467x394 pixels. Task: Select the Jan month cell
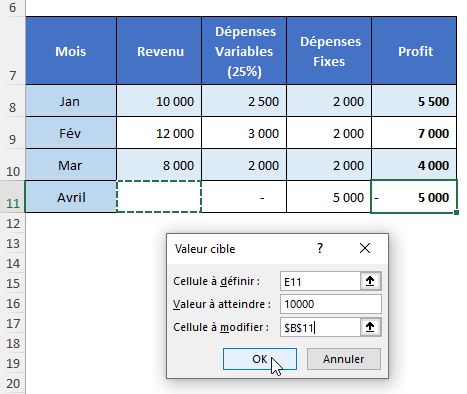pos(71,101)
